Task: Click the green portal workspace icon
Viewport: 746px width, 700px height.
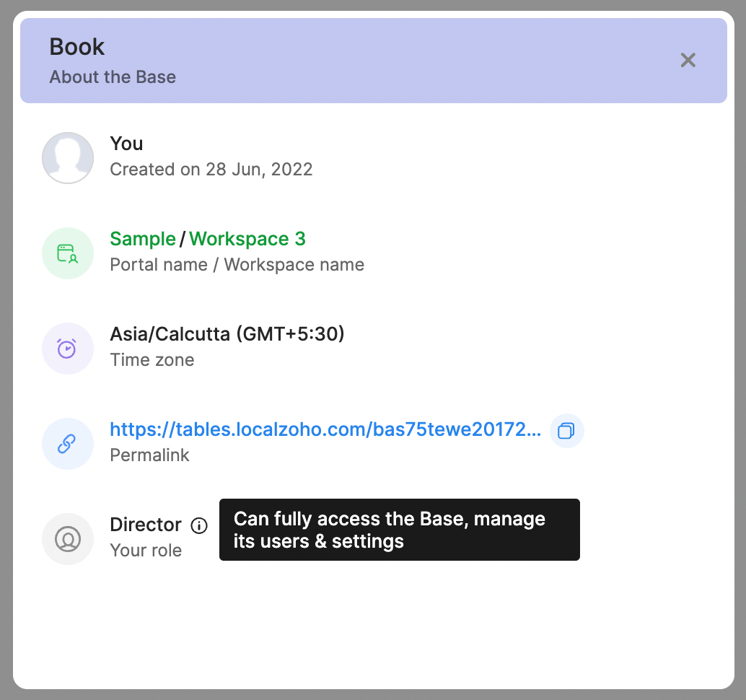Action: point(68,253)
